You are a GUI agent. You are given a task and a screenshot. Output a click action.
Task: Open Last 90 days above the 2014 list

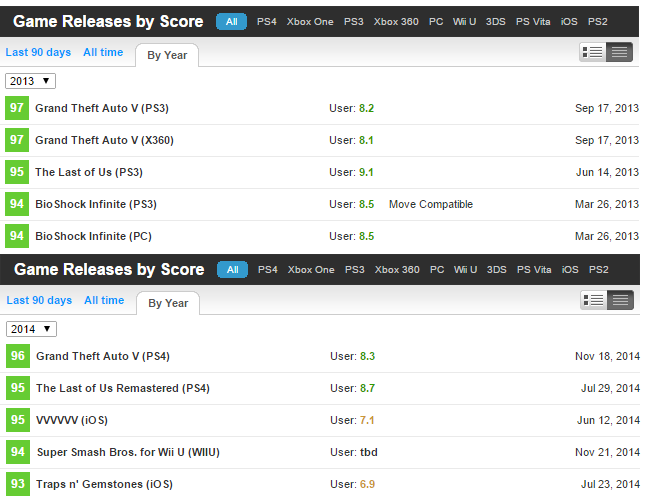39,301
